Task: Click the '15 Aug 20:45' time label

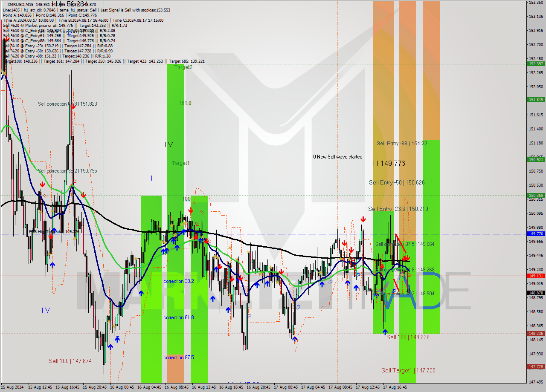Action: point(95,387)
